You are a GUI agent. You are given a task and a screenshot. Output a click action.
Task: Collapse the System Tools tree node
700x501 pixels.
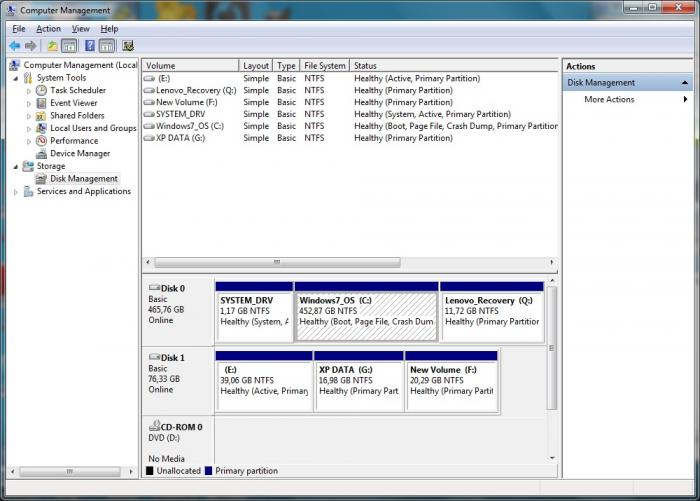pos(16,79)
